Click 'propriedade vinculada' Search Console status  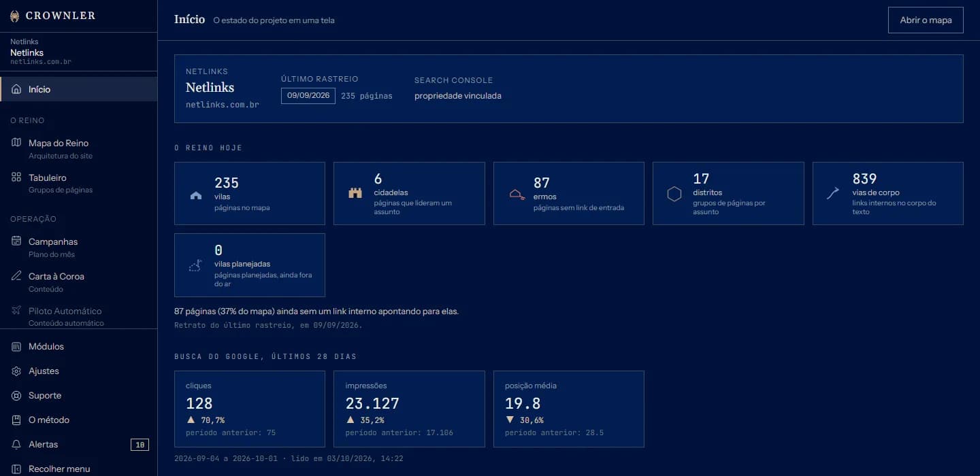pyautogui.click(x=458, y=96)
